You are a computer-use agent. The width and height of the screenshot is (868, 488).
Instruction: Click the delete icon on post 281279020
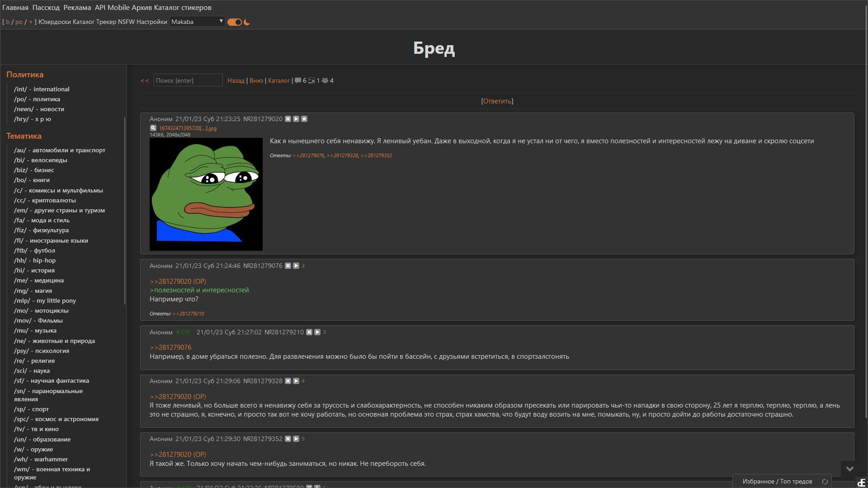[x=288, y=118]
